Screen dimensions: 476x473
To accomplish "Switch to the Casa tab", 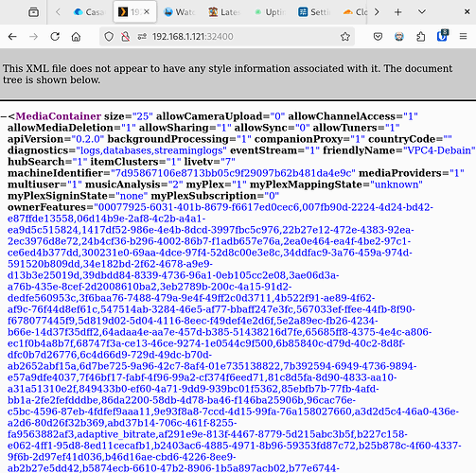I will point(89,12).
